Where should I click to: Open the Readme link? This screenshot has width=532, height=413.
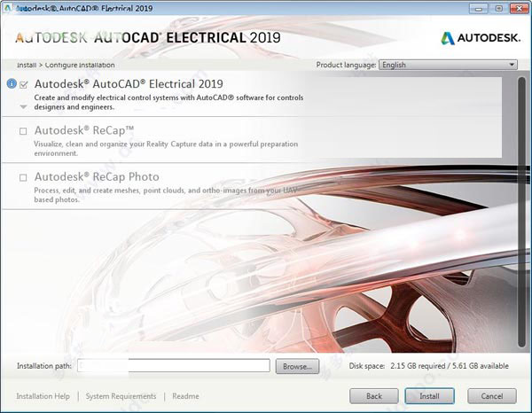tap(185, 396)
